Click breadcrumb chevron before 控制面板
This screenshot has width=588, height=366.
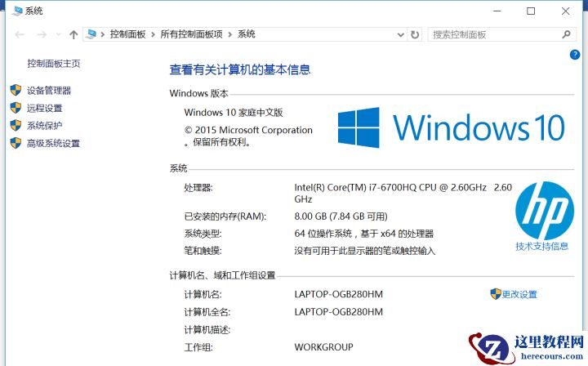tap(102, 35)
